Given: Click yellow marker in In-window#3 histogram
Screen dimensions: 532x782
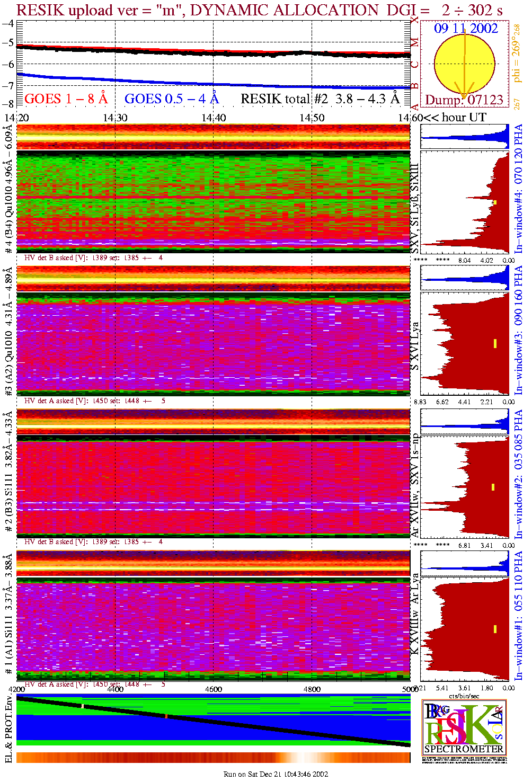Looking at the screenshot, I should coord(495,343).
